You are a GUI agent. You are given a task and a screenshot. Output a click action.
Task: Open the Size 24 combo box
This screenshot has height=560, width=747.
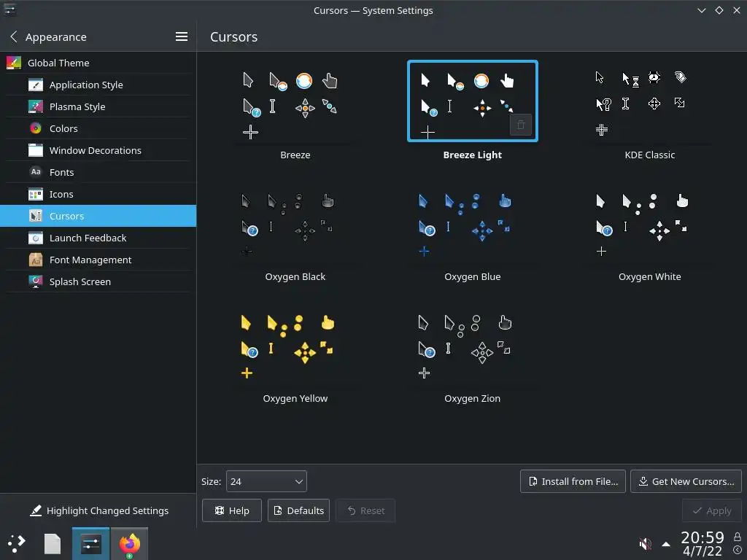click(266, 481)
